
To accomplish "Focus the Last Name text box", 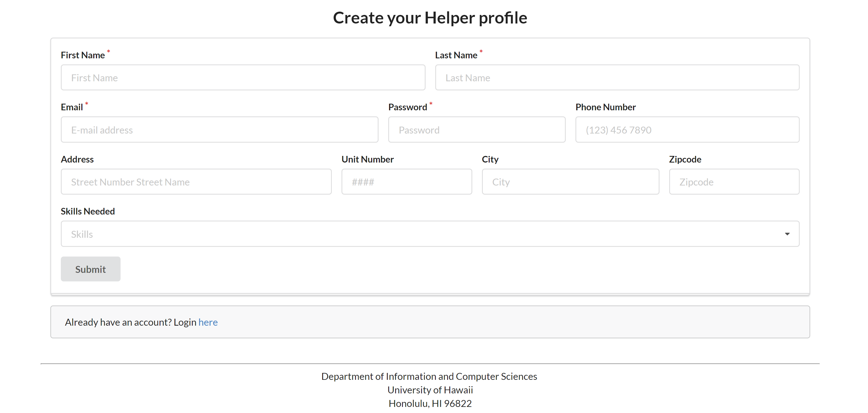I will tap(617, 77).
